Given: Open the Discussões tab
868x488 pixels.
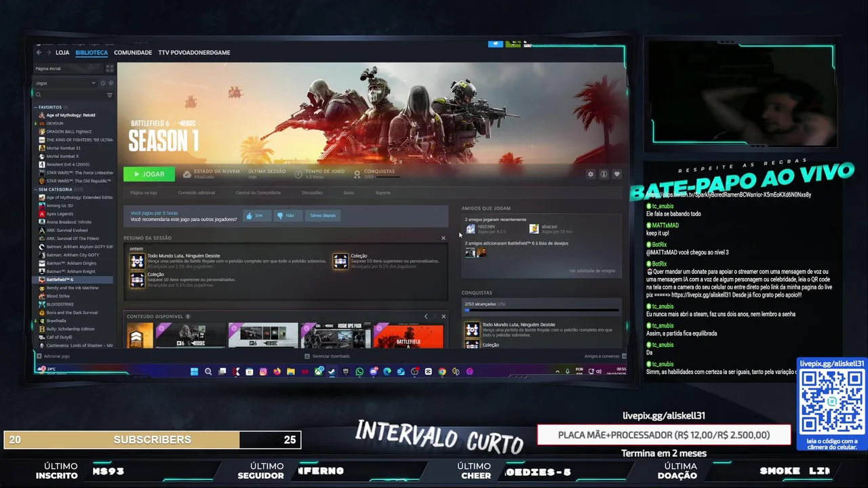Looking at the screenshot, I should click(x=312, y=192).
